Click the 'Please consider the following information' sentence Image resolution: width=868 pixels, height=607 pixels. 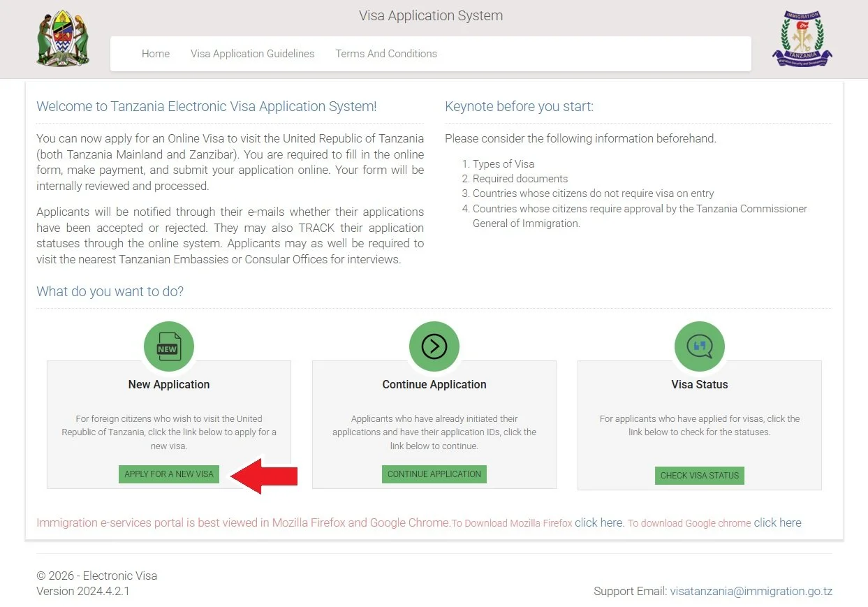pos(580,138)
